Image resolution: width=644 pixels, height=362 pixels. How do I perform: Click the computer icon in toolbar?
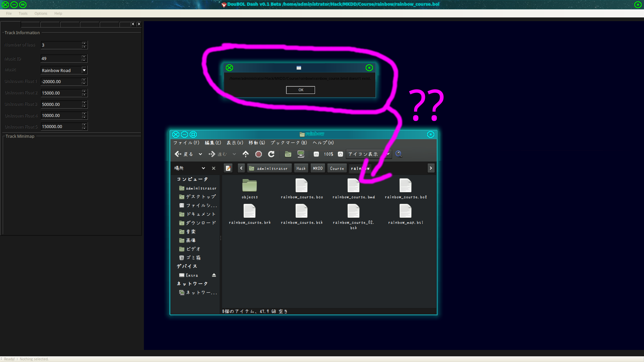point(301,154)
